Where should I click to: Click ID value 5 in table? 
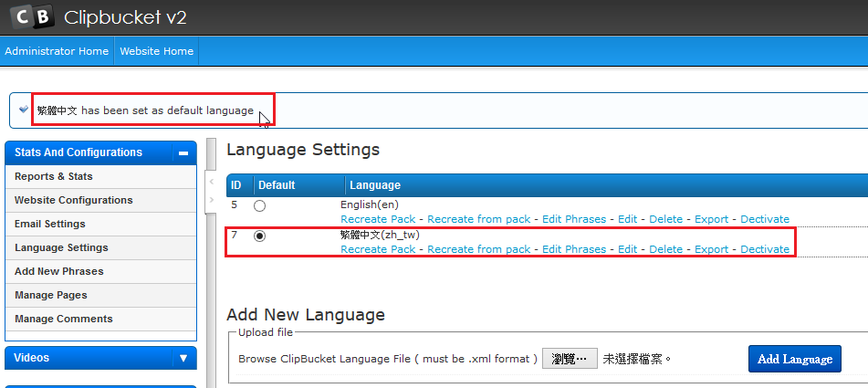click(x=235, y=204)
